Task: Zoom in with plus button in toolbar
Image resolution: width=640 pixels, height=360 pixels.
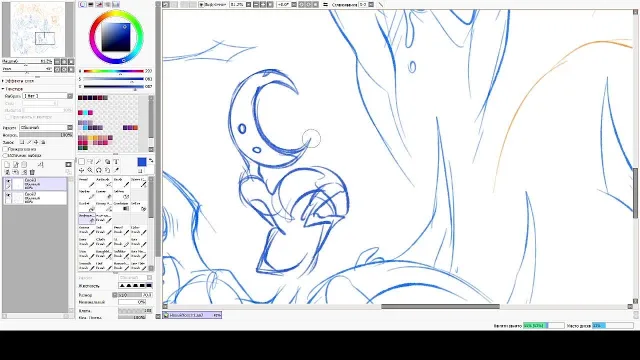Action: 263,4
